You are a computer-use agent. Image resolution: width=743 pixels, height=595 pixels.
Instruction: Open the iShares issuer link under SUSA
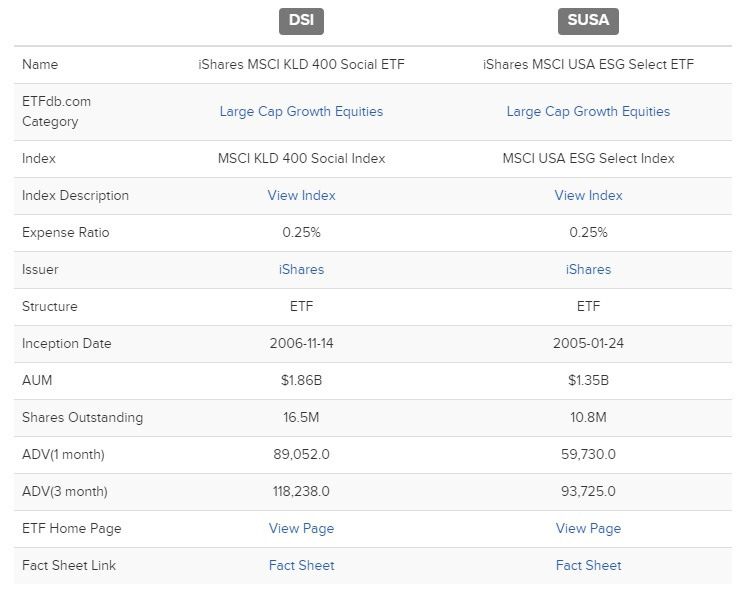point(588,269)
